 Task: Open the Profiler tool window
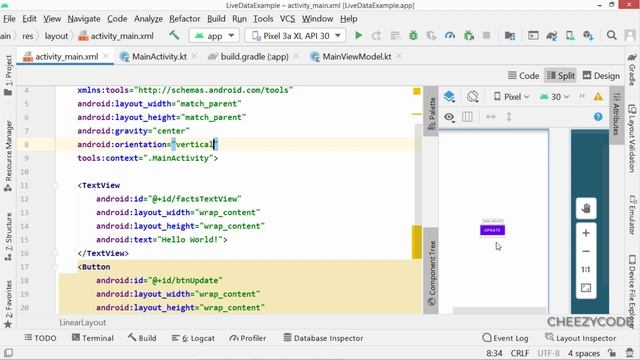click(x=247, y=338)
